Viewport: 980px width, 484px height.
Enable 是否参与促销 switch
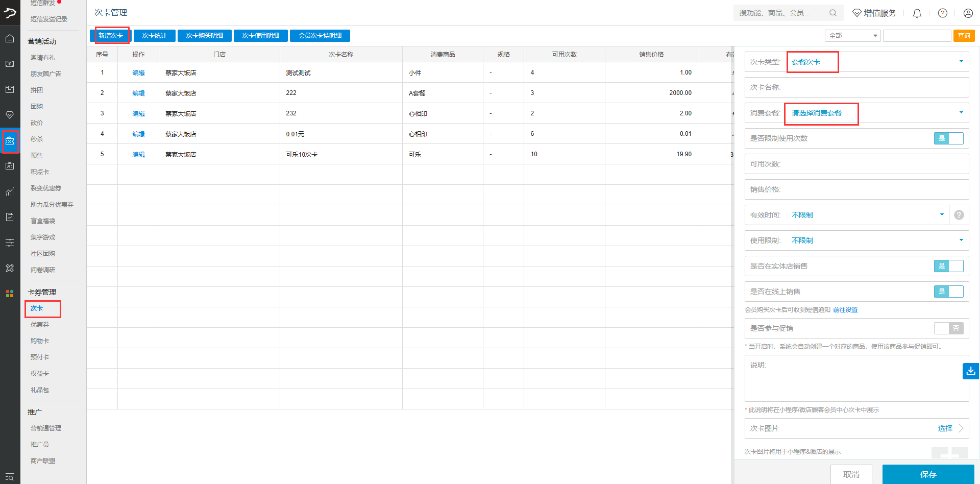(x=948, y=328)
